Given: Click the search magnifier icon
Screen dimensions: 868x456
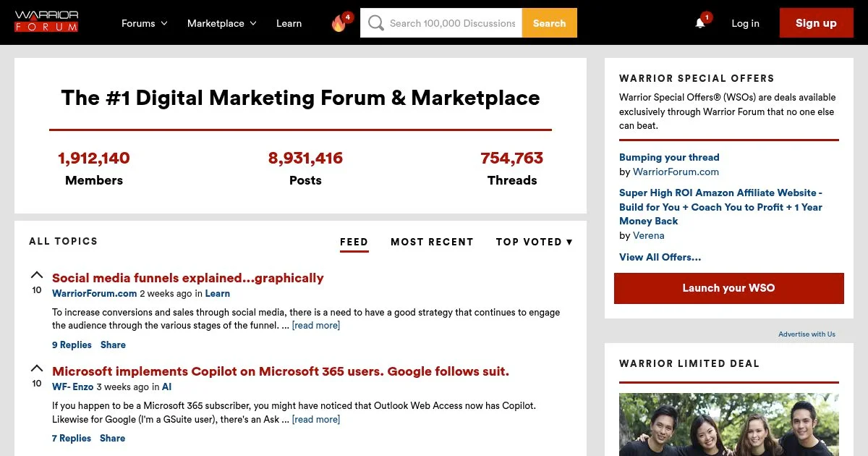Looking at the screenshot, I should click(375, 23).
